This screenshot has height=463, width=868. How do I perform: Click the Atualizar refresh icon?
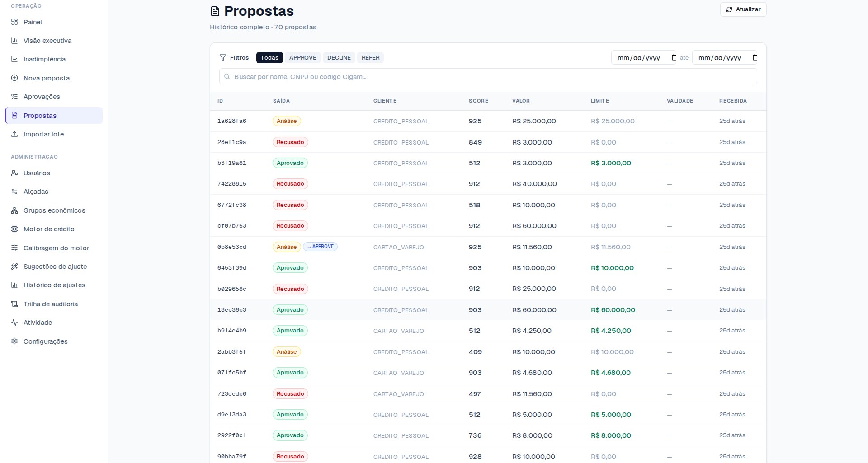(x=729, y=9)
